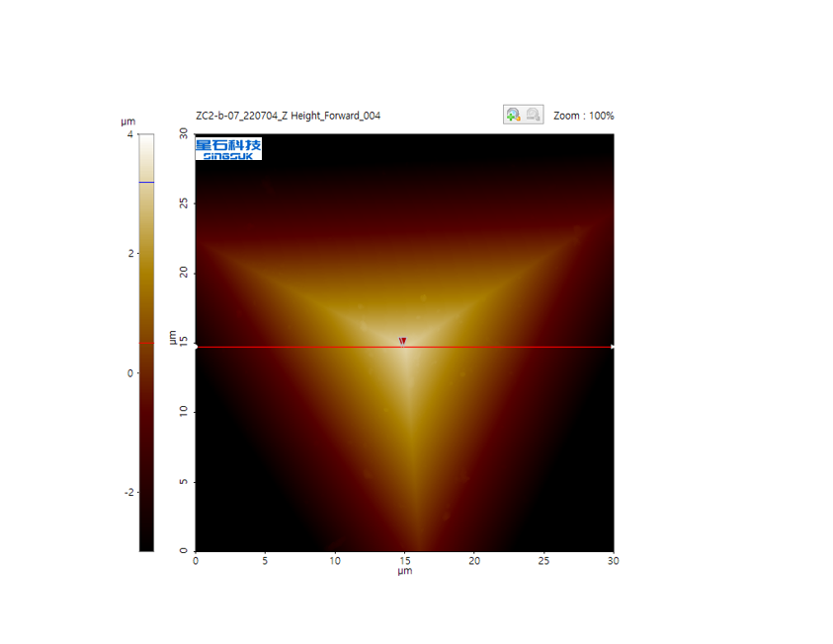Image resolution: width=833 pixels, height=644 pixels.
Task: Click the 25 tick label on the vertical axis
Action: tap(184, 203)
